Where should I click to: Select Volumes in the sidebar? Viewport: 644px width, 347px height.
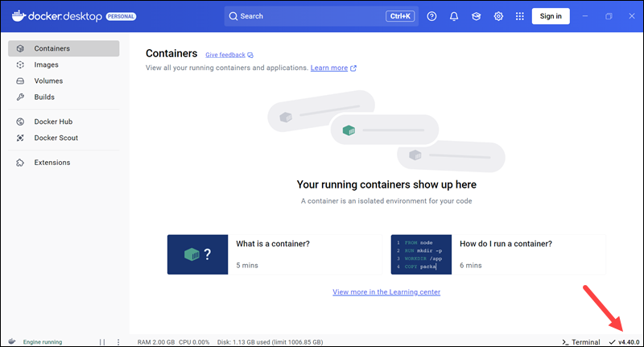click(x=64, y=81)
